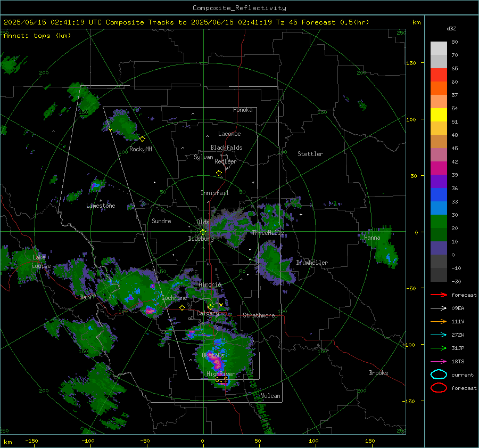The height and width of the screenshot is (448, 479).
Task: Click the red forecast ellipse icon
Action: [439, 388]
